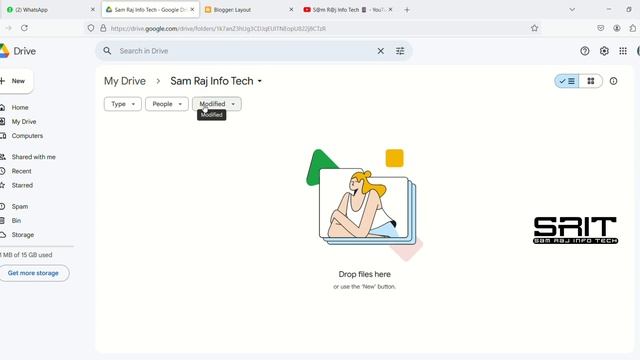Open the Google apps grid

point(623,51)
